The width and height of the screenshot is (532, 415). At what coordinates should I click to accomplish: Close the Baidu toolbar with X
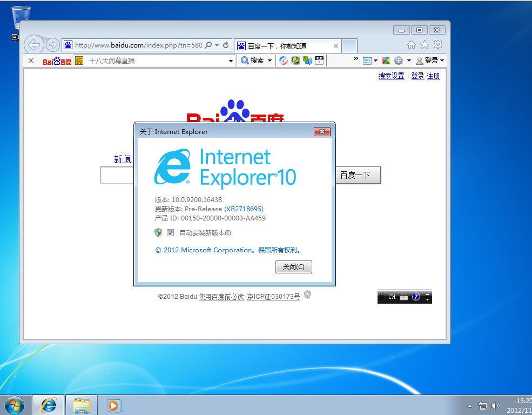coord(31,61)
